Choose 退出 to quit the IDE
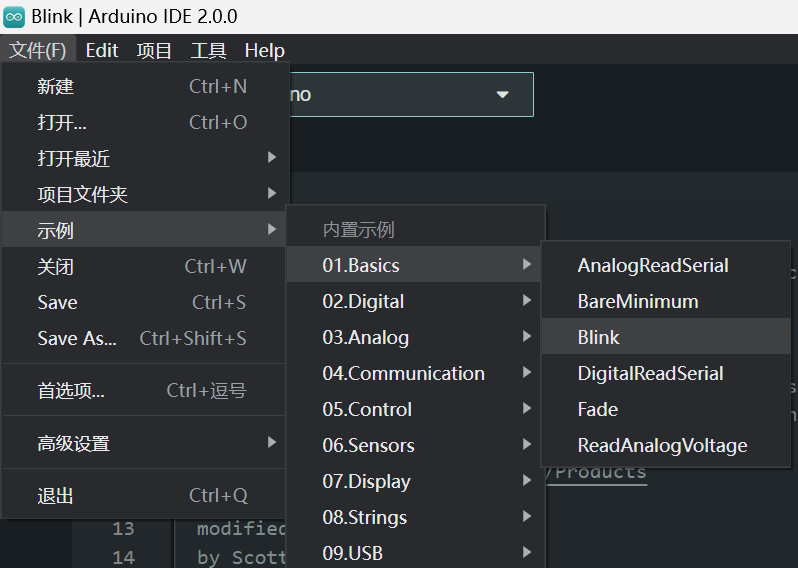Image resolution: width=798 pixels, height=568 pixels. click(144, 495)
